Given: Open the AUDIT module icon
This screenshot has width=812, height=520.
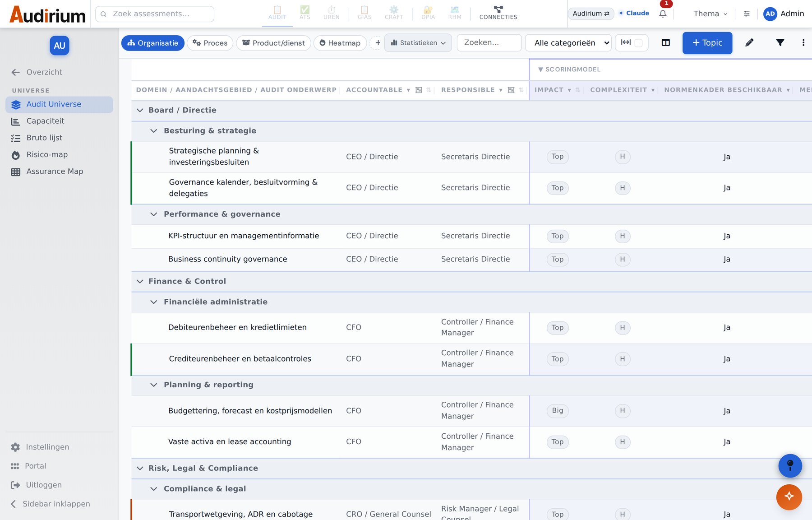Looking at the screenshot, I should 277,13.
